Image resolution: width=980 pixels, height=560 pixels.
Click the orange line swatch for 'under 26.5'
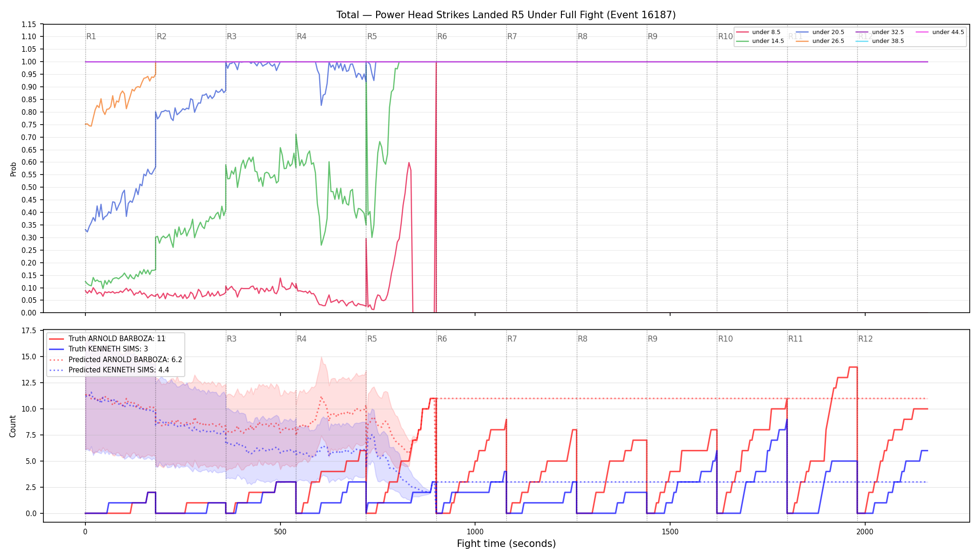click(802, 41)
